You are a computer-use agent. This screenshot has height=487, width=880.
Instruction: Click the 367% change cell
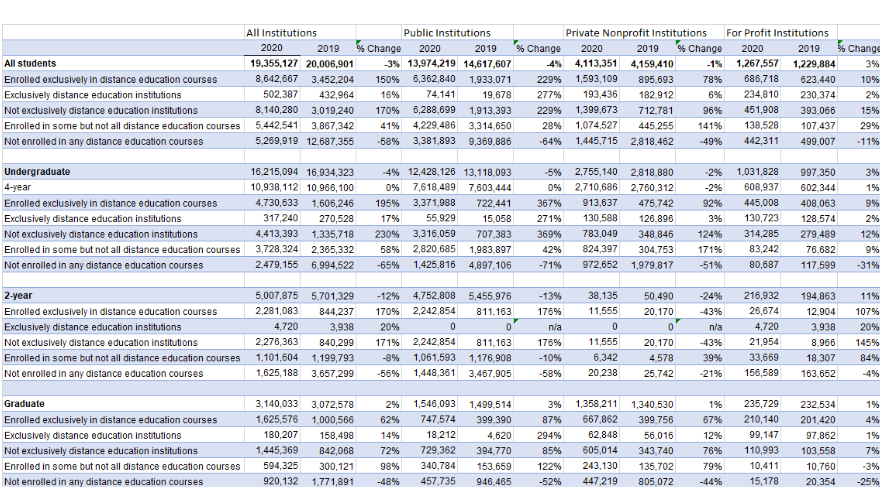539,203
